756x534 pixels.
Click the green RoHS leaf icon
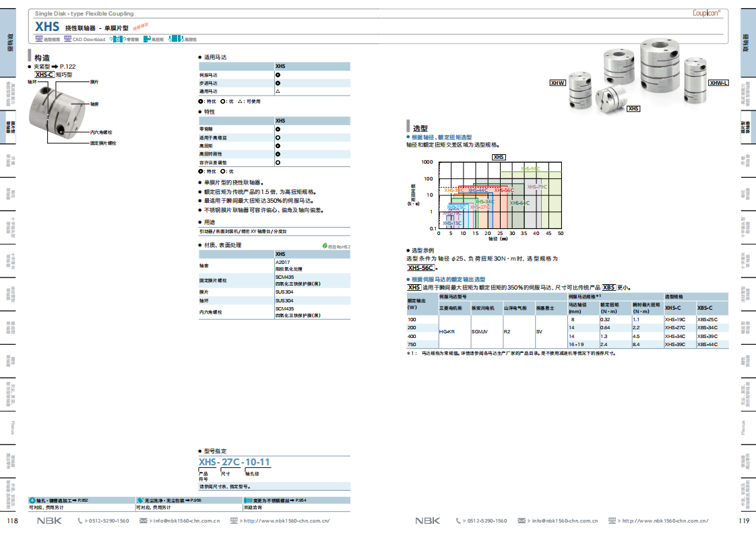tap(325, 246)
